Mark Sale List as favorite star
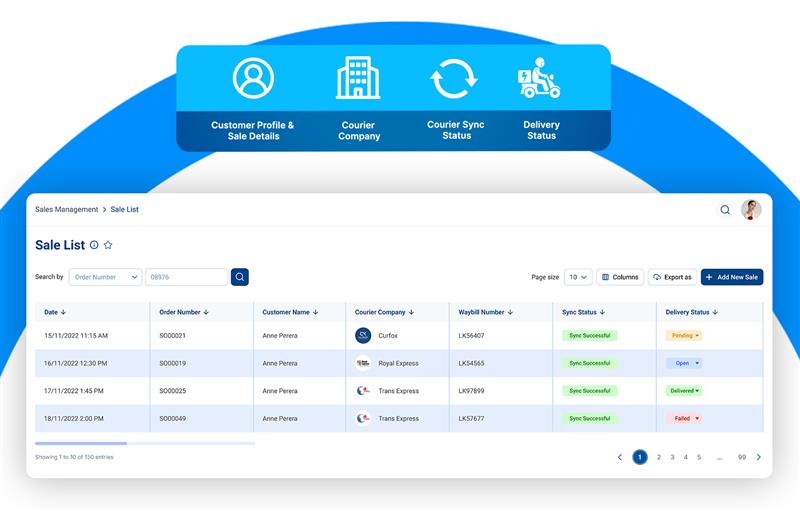 point(108,245)
